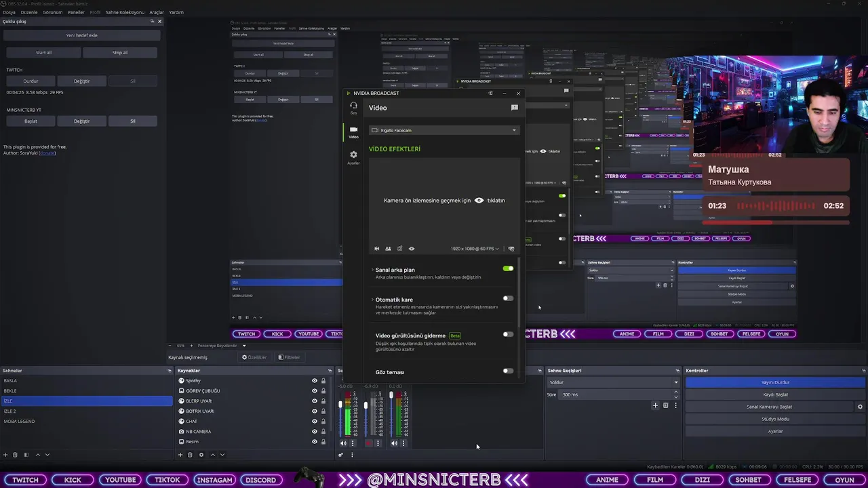Open source properties gear in Kaynaklar toolbar
Image resolution: width=868 pixels, height=488 pixels.
(x=201, y=455)
